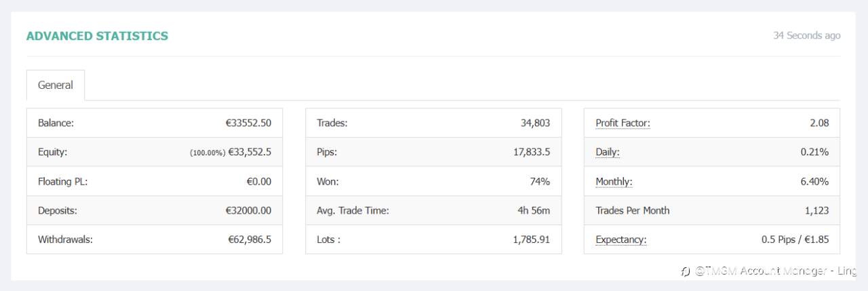Click the Deposits amount €32000.00

coord(248,211)
